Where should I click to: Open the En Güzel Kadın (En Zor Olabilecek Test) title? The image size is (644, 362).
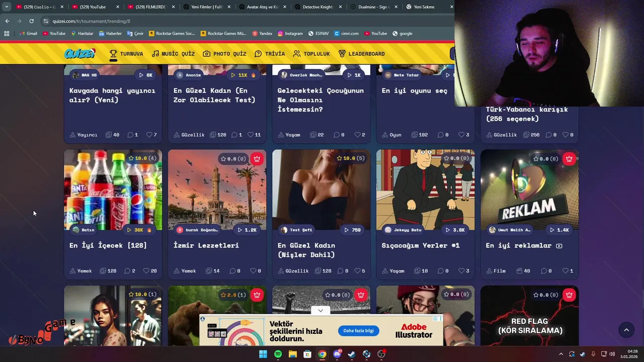tap(214, 95)
